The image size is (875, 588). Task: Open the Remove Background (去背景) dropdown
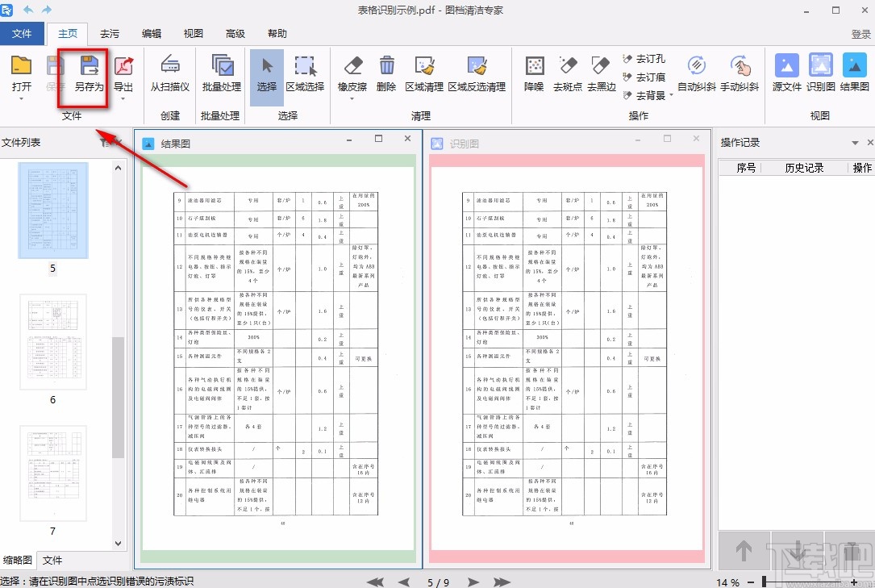pyautogui.click(x=672, y=96)
